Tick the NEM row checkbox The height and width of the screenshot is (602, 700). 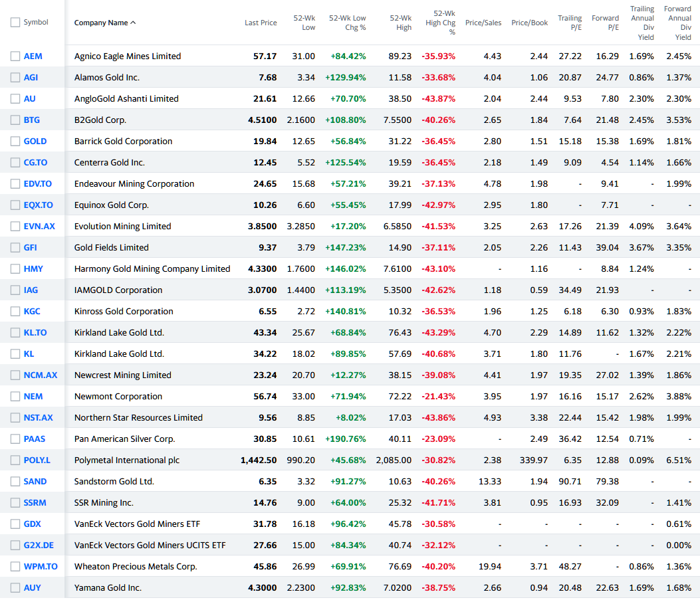click(15, 396)
